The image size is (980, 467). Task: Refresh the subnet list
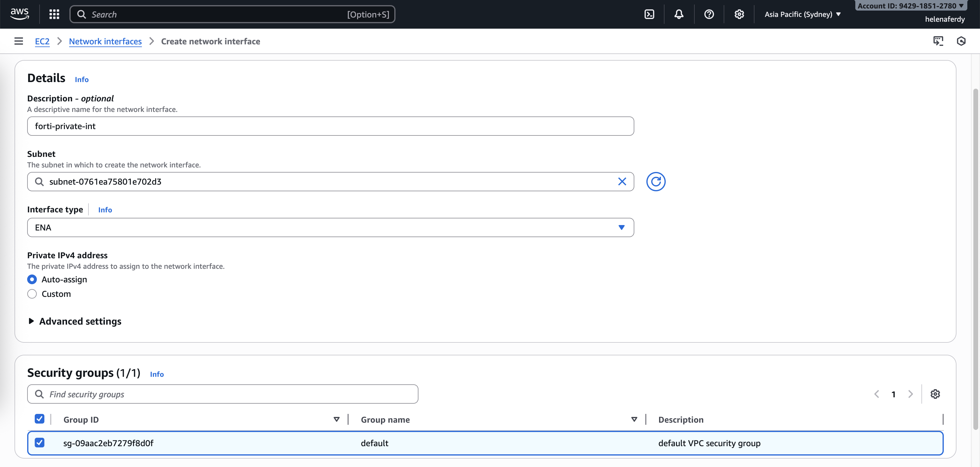click(655, 182)
